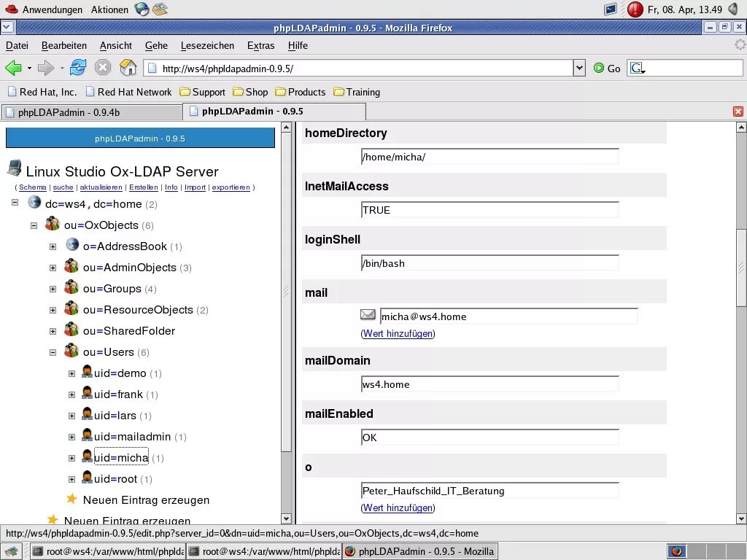Click the user icon for uid=micha
This screenshot has height=560, width=747.
87,457
